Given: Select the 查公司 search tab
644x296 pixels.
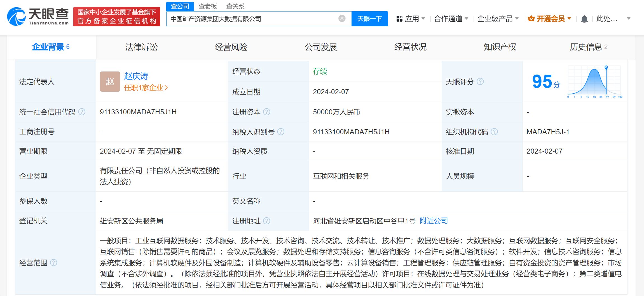Looking at the screenshot, I should 180,6.
